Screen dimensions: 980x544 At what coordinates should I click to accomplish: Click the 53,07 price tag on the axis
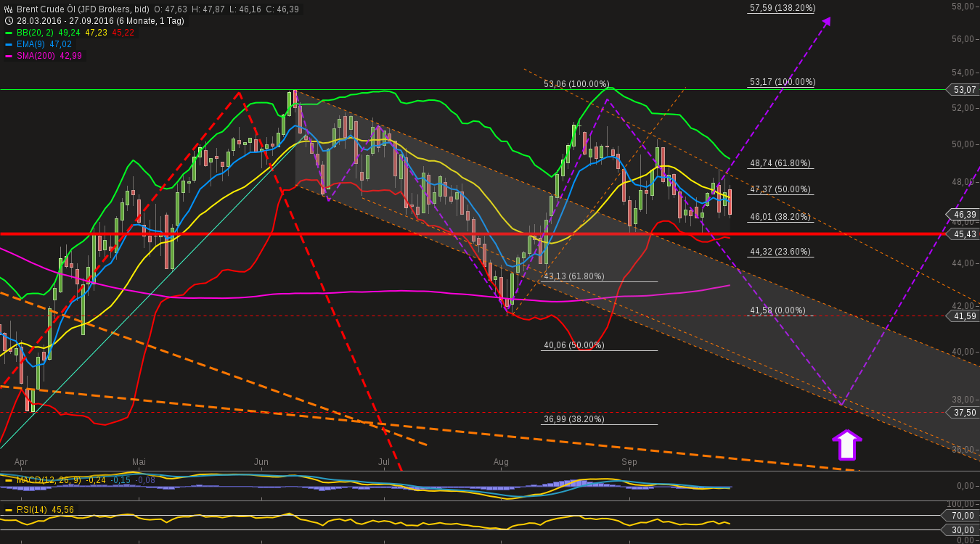click(963, 90)
